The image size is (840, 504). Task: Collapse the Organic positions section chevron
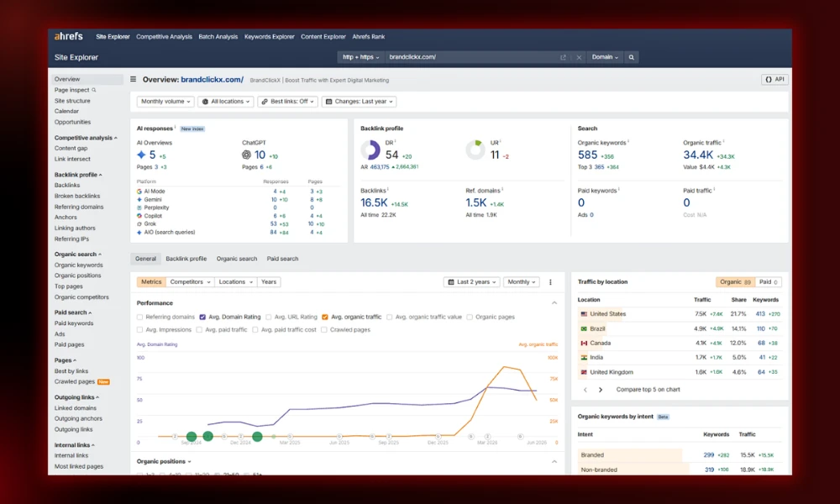(554, 462)
